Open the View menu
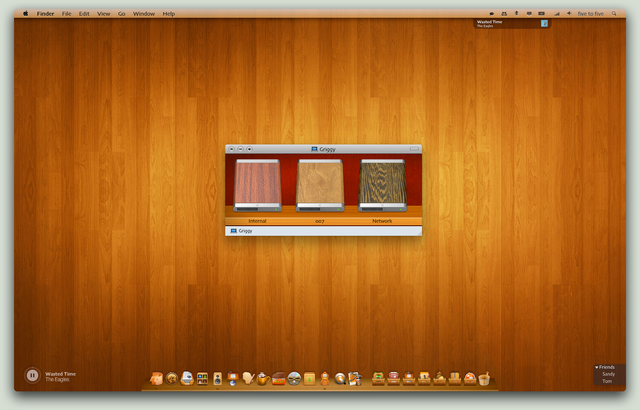The width and height of the screenshot is (640, 410). (104, 13)
